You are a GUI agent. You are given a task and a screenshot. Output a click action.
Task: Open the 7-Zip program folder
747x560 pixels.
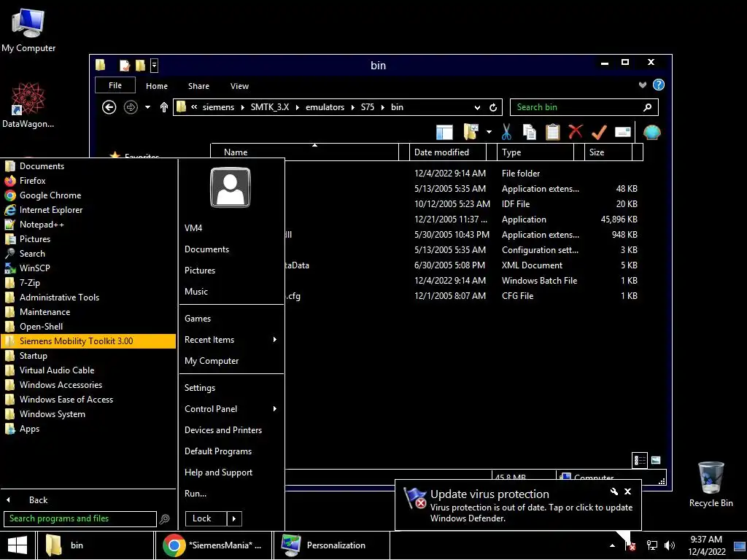click(x=88, y=283)
